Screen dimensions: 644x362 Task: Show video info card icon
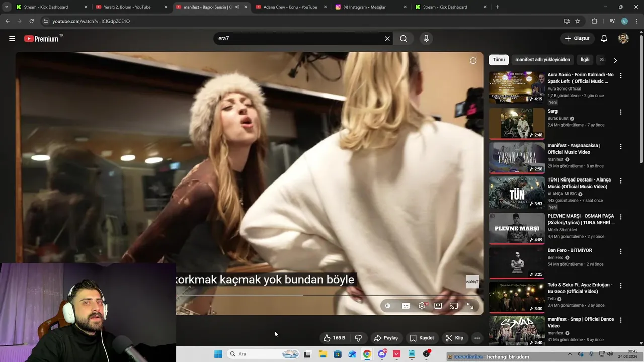point(473,61)
